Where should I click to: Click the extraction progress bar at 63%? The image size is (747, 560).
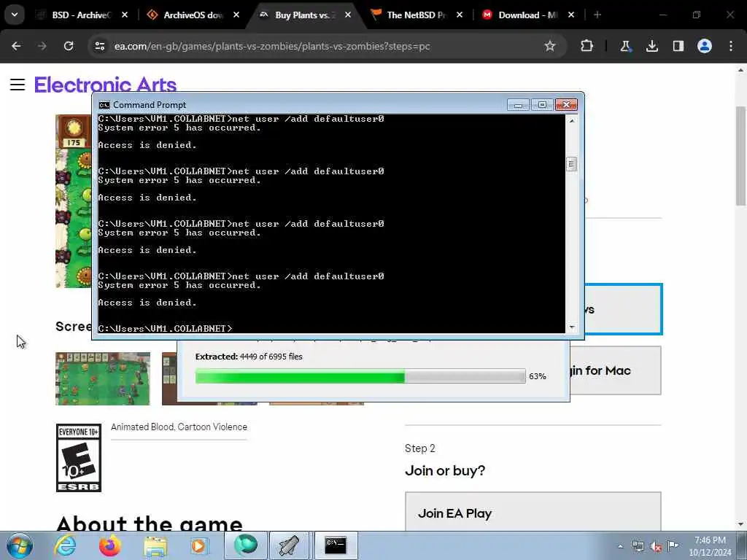tap(360, 376)
